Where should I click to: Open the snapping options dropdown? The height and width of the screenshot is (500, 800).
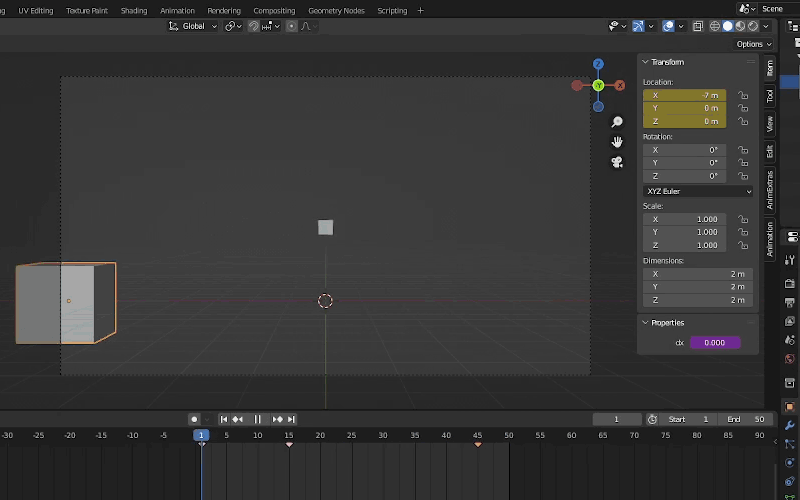[x=271, y=26]
